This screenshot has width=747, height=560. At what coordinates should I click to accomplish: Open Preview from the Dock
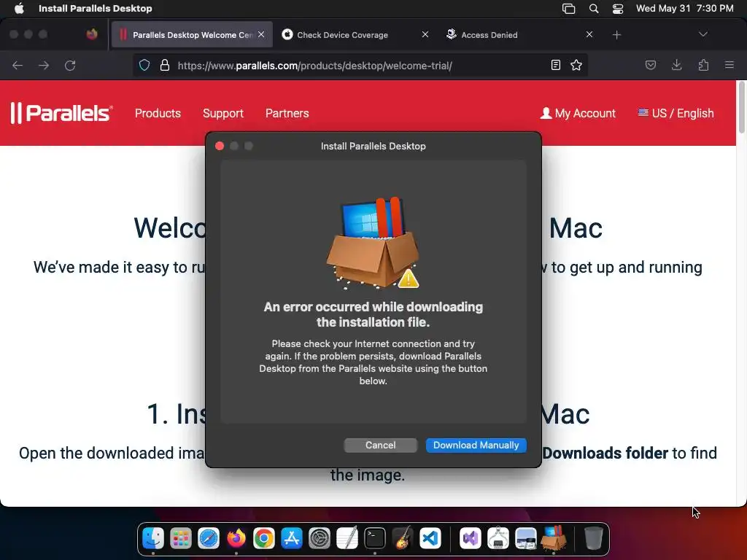coord(526,539)
